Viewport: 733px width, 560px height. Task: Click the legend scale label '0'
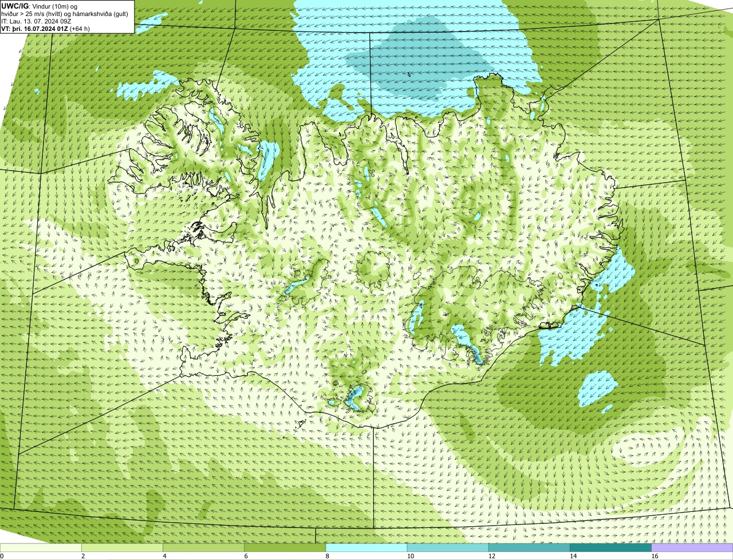pyautogui.click(x=2, y=556)
